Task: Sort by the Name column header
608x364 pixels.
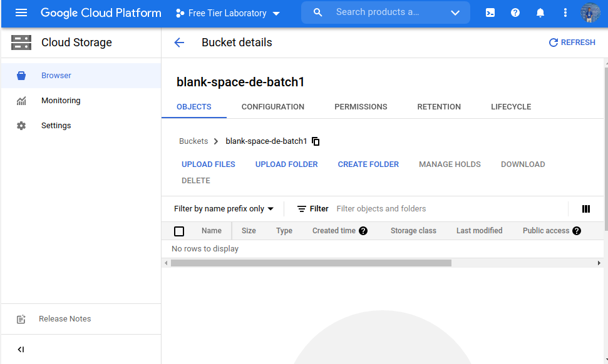Action: click(x=211, y=231)
